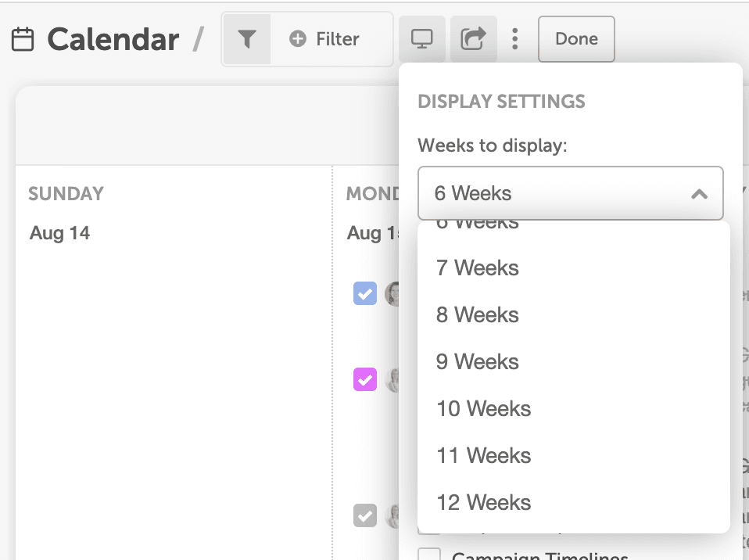Click the calendar icon beside the Calendar title
Viewport: 749px width, 560px height.
(23, 39)
